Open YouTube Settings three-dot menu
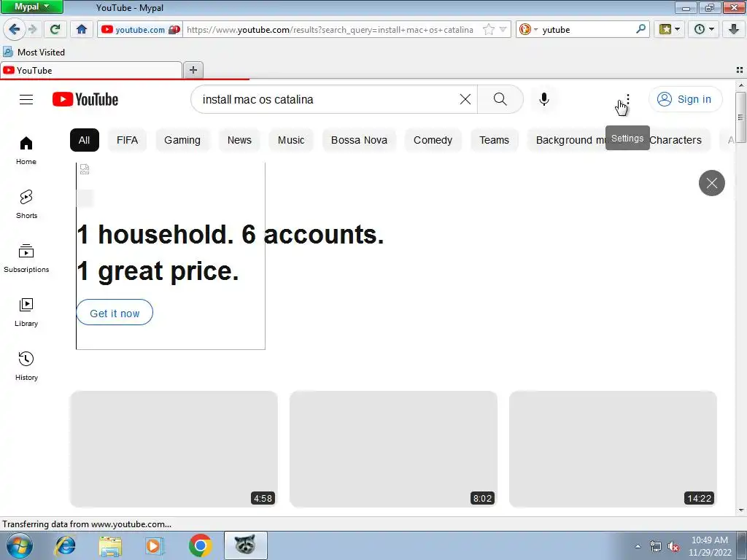The width and height of the screenshot is (747, 560). [x=628, y=99]
